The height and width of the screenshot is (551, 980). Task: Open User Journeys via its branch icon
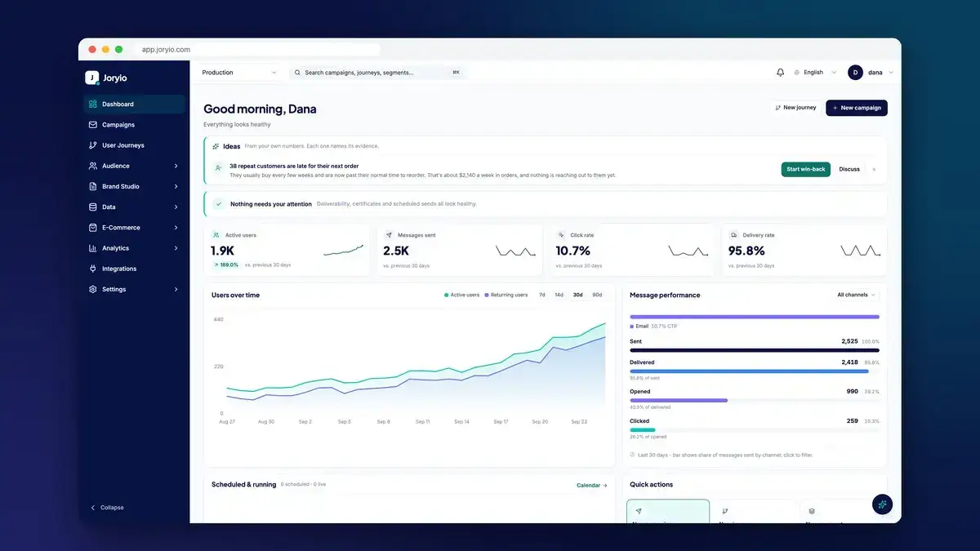tap(93, 145)
